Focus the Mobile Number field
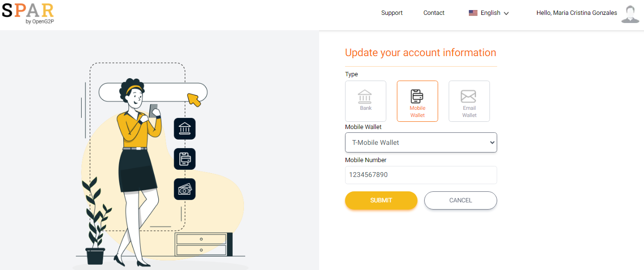 coord(421,175)
